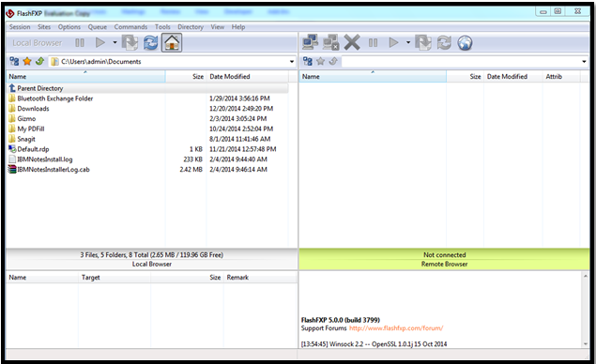Pause the remote browser transfer

[374, 42]
